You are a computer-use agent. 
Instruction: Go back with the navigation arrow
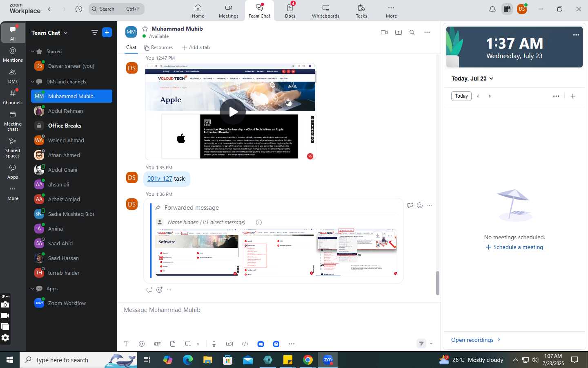point(49,9)
